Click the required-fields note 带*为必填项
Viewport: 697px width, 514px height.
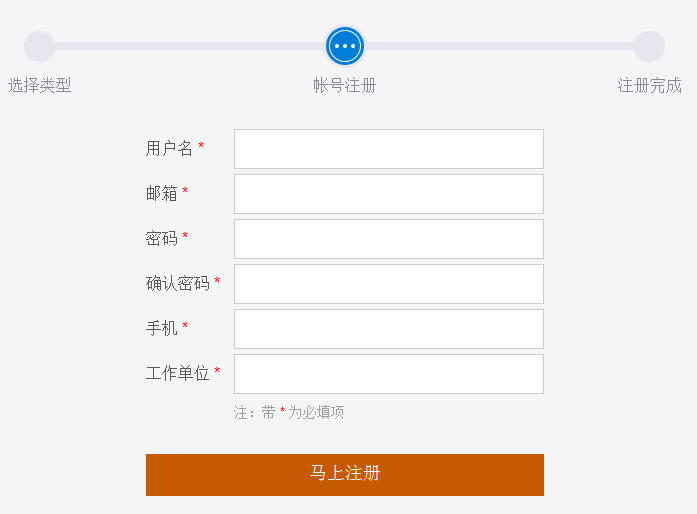(289, 412)
